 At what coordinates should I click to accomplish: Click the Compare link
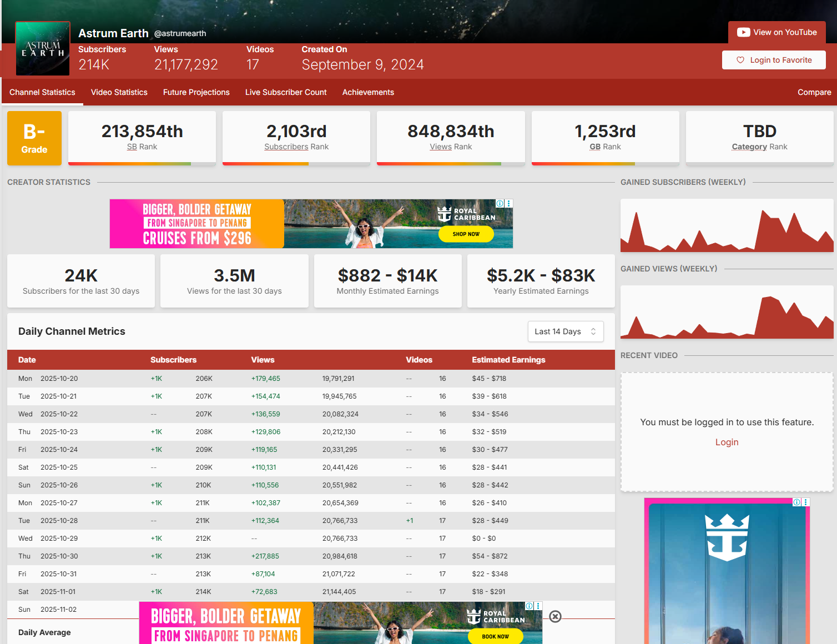point(814,92)
